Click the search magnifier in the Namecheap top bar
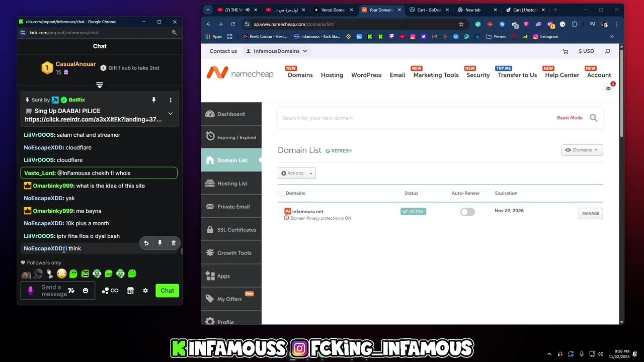 (x=607, y=51)
